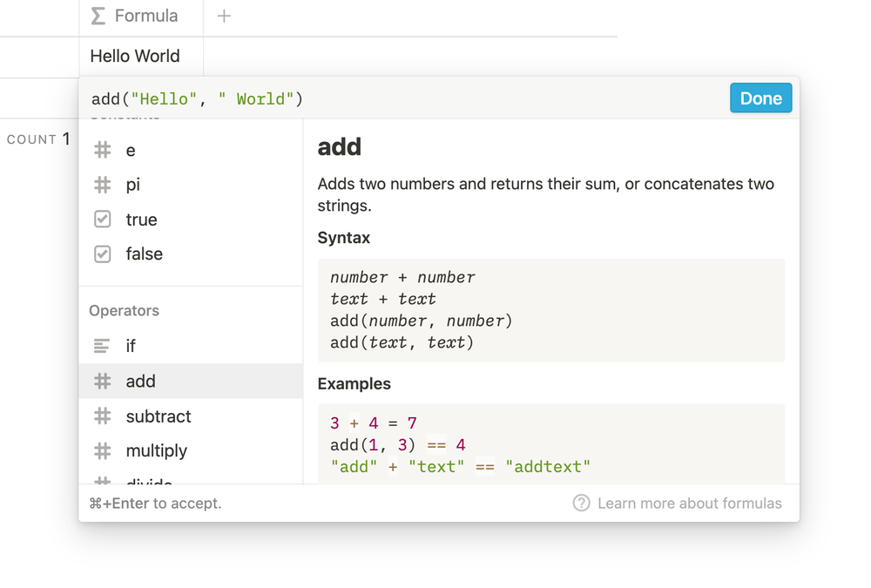Screen dimensions: 871x588
Task: Click the help question mark icon
Action: click(x=581, y=503)
